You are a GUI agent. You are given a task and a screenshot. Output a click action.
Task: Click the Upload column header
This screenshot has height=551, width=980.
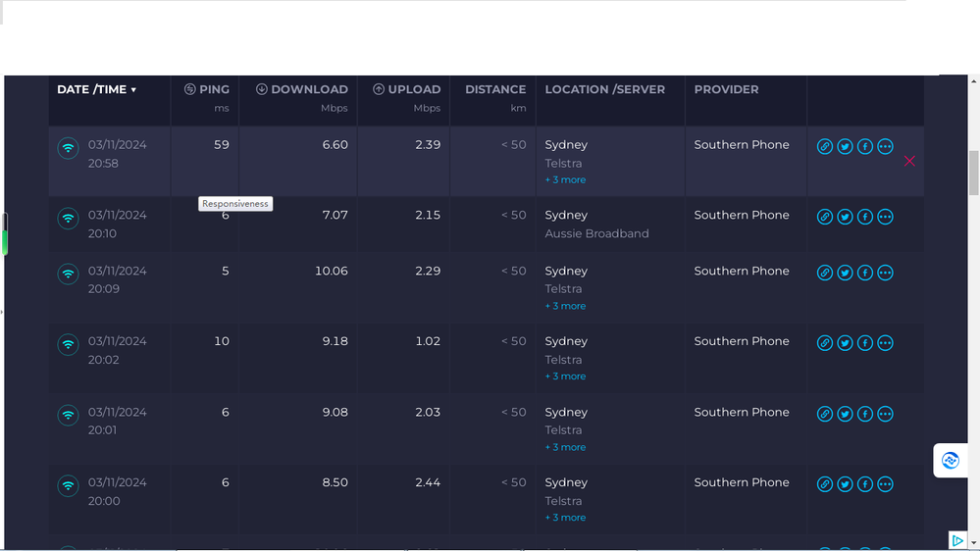pos(406,89)
